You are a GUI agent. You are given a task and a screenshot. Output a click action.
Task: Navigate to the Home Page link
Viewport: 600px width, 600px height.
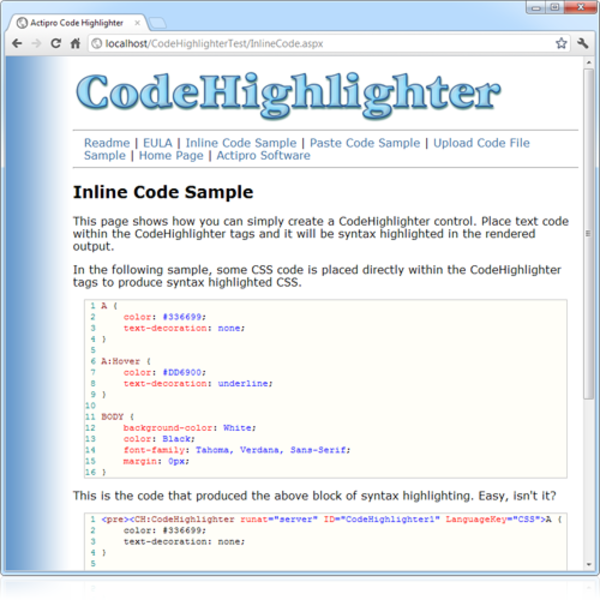click(170, 156)
